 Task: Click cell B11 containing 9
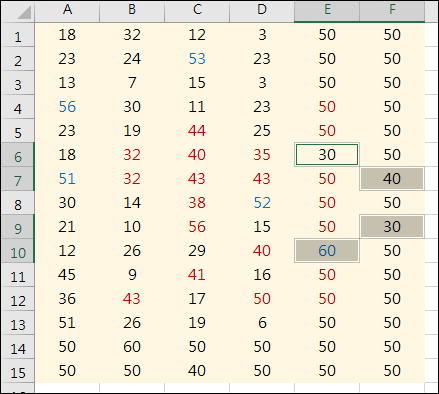[x=132, y=275]
